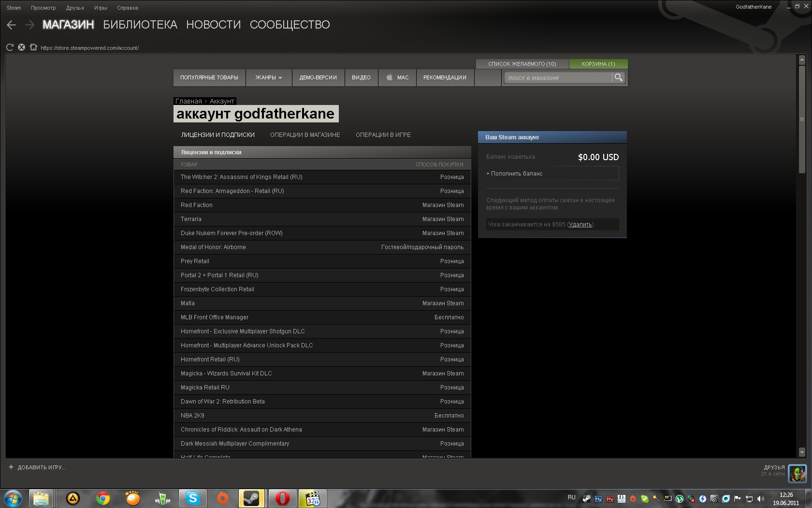
Task: Open Windows Explorer from taskbar
Action: click(41, 498)
